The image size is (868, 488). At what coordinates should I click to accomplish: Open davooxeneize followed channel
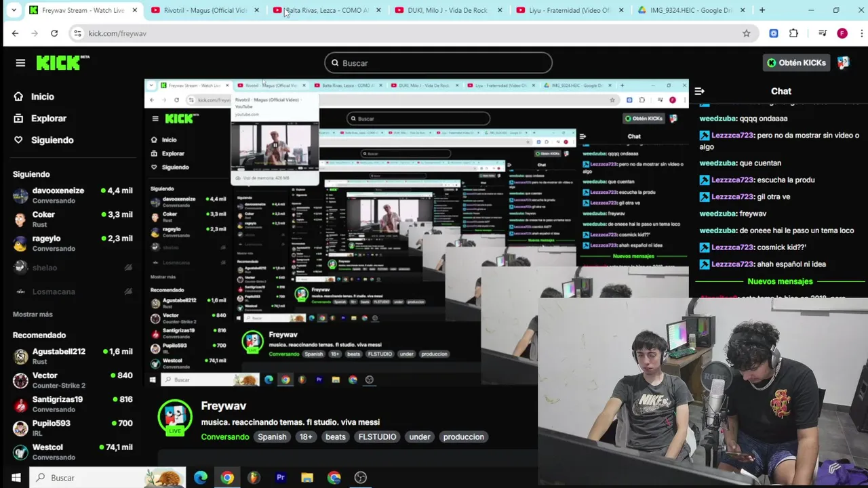click(x=73, y=195)
